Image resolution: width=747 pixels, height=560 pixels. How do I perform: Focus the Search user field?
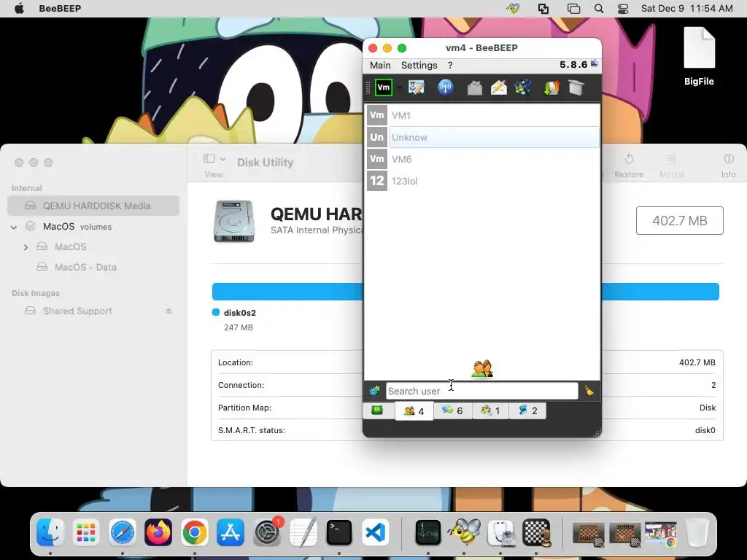(481, 391)
